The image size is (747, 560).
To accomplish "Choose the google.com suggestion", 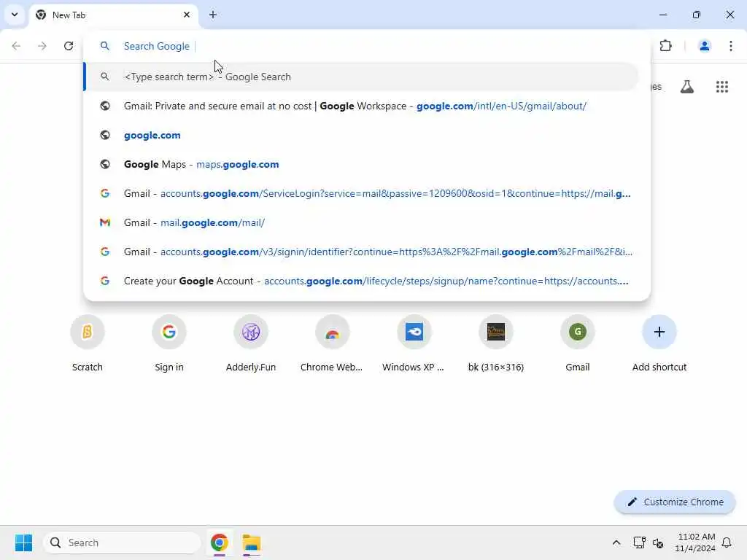I will 361,135.
